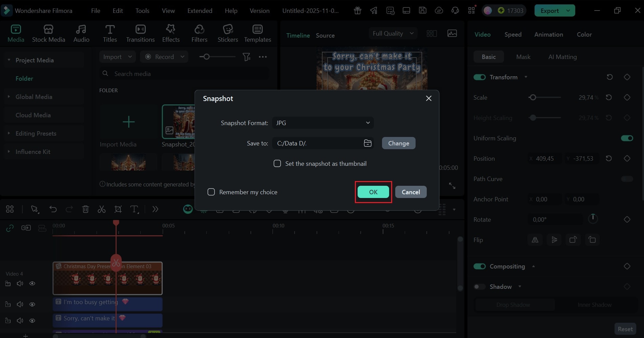The width and height of the screenshot is (644, 338).
Task: Open the Transitions panel
Action: coord(140,34)
